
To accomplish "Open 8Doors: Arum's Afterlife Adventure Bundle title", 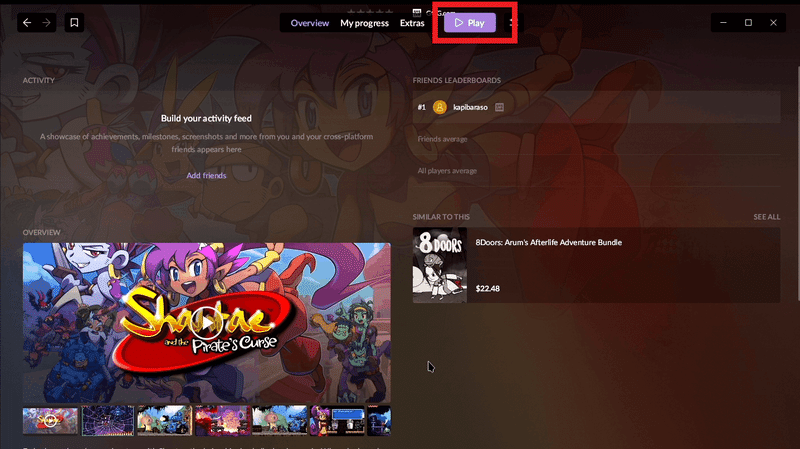I will (548, 242).
